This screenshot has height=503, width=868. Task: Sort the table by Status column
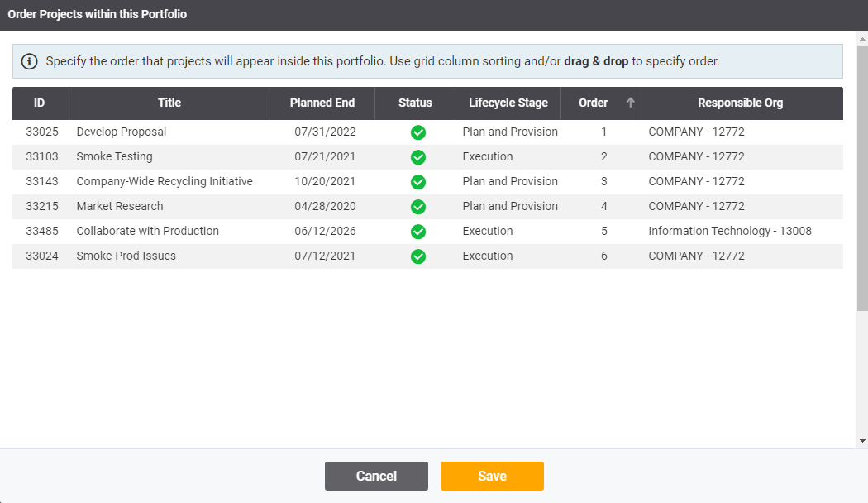414,103
